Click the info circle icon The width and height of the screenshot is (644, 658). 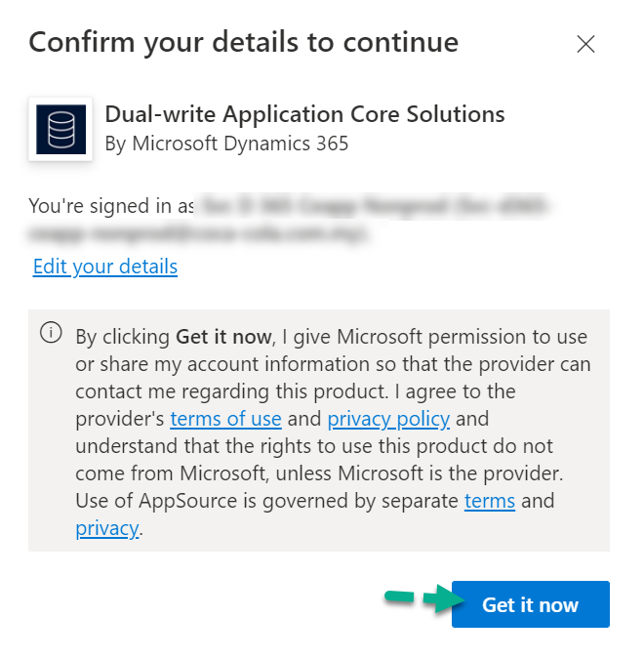50,333
